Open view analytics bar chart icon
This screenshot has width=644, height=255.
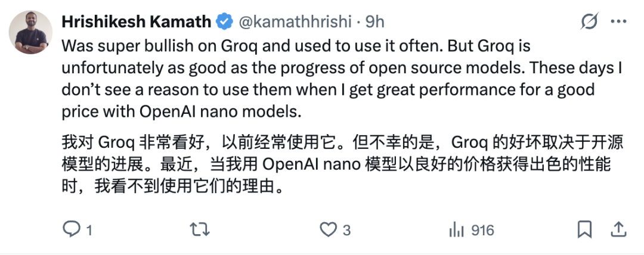click(456, 229)
